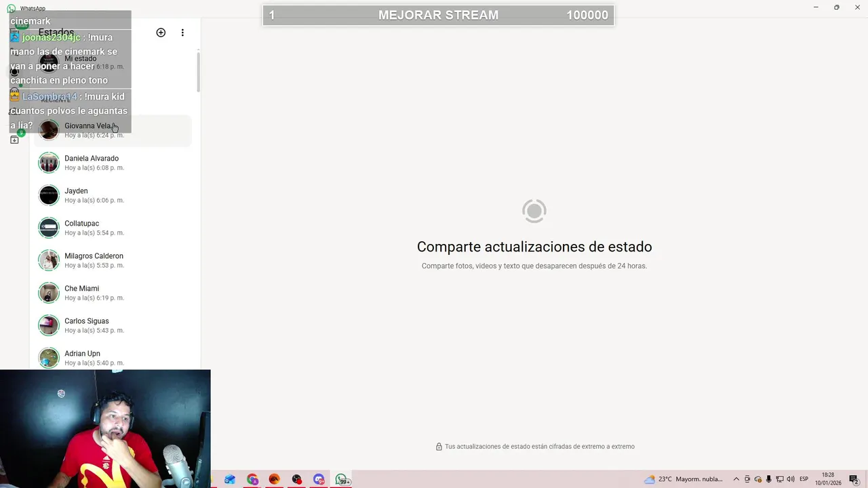View Collatupac's status update

(x=113, y=228)
